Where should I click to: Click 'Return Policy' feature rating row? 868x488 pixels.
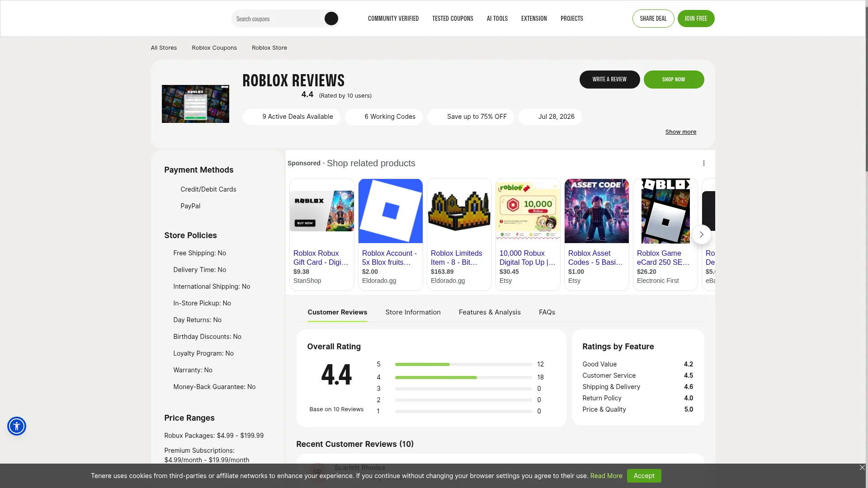[x=637, y=398]
